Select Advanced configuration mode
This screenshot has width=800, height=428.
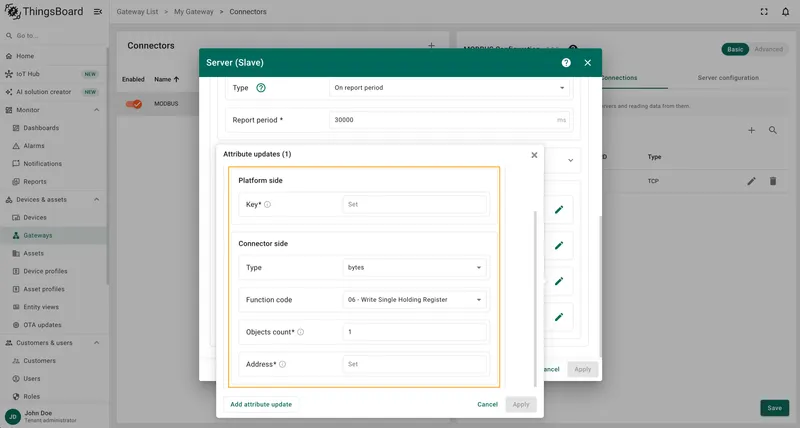768,49
